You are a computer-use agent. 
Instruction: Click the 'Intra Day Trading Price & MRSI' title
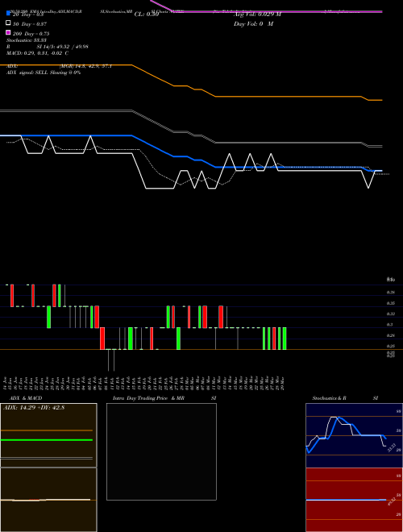pos(164,398)
